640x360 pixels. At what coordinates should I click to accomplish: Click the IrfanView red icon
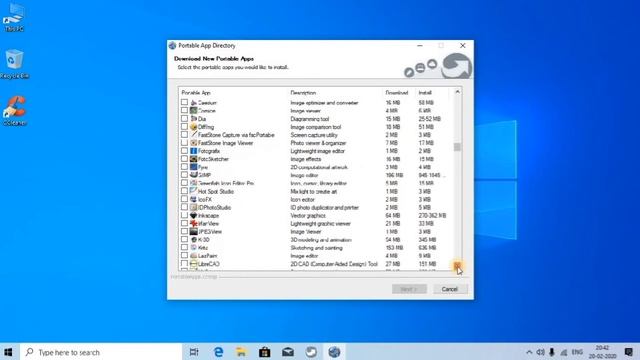pos(193,224)
